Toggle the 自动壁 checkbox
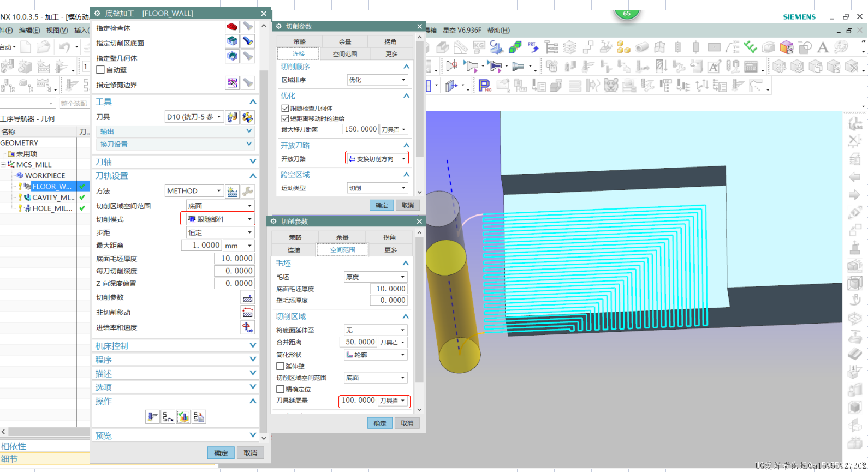The image size is (868, 472). pos(100,70)
